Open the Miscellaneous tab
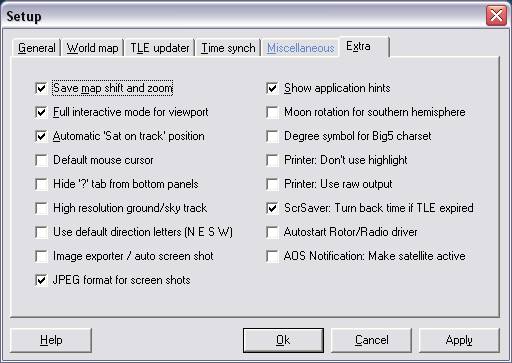Viewport: 512px width, 363px height. coord(300,48)
